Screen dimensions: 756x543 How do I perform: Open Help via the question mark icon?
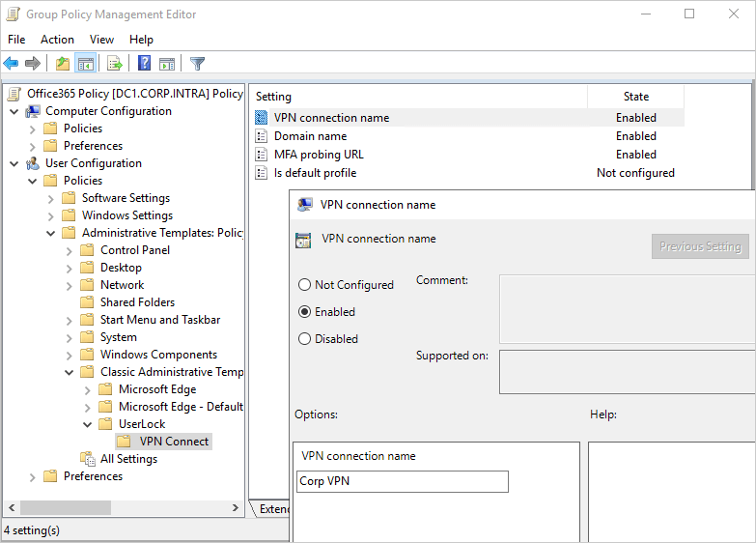pyautogui.click(x=144, y=64)
